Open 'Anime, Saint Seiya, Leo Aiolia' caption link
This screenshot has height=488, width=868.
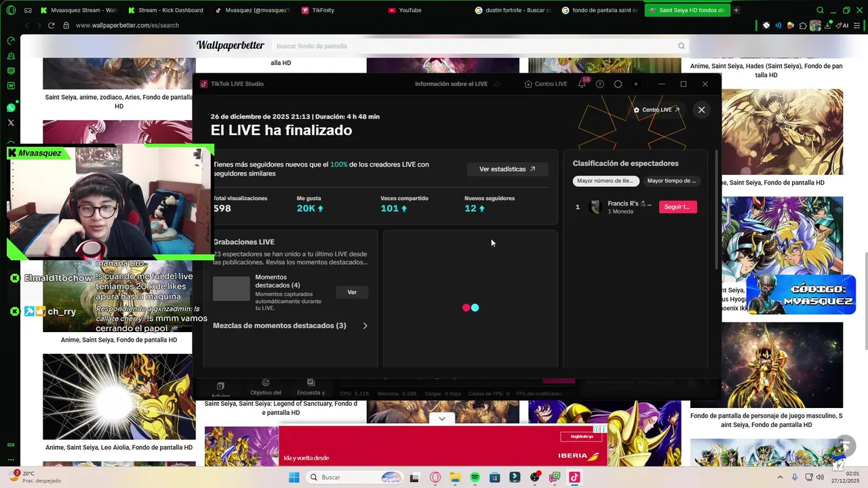click(x=119, y=447)
